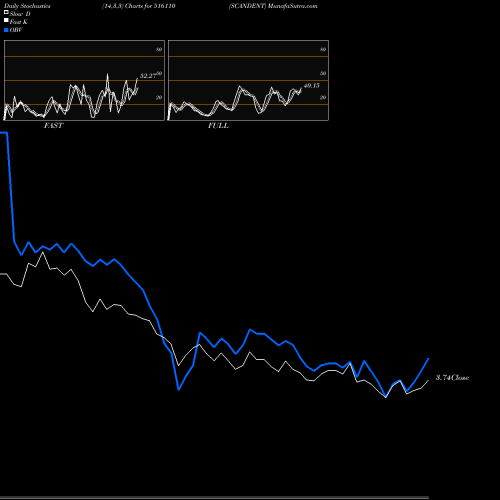Select the '(SCANDENT) MunafaSutra.com' text
Viewport: 500px width, 500px height.
tap(273, 6)
